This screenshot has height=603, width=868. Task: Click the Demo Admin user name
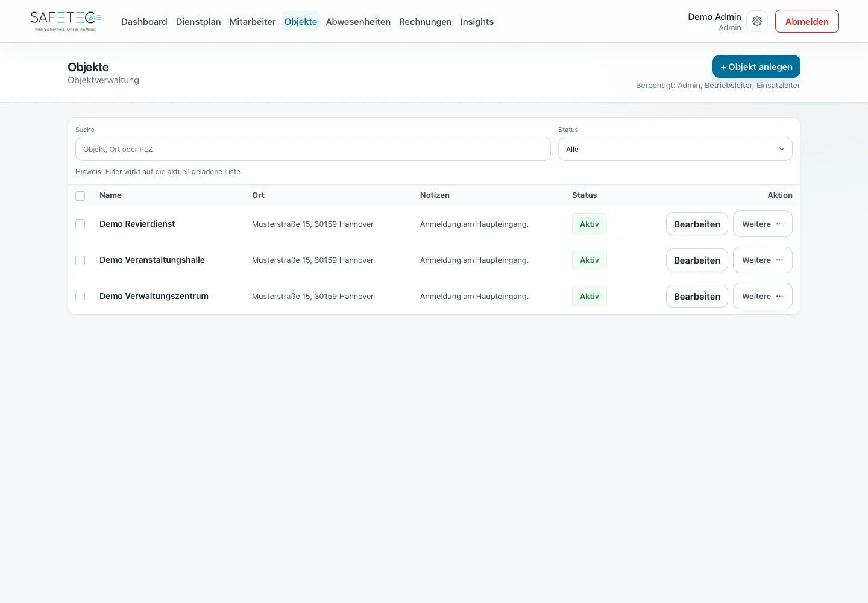(x=714, y=17)
